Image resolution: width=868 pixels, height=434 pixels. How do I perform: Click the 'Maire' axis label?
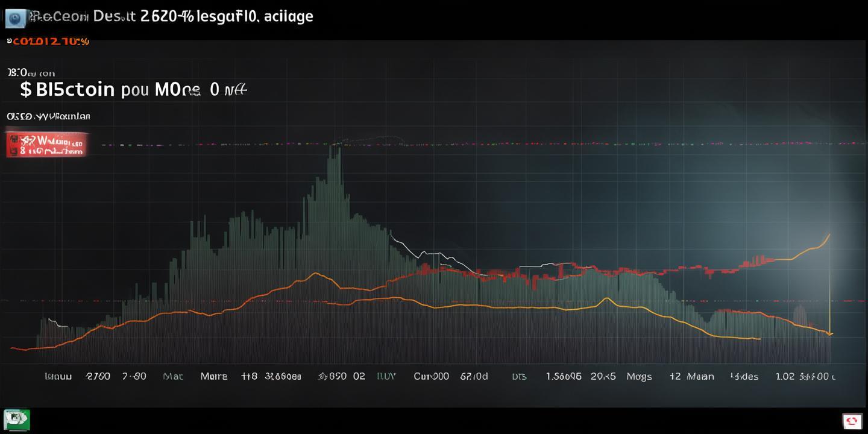point(214,376)
